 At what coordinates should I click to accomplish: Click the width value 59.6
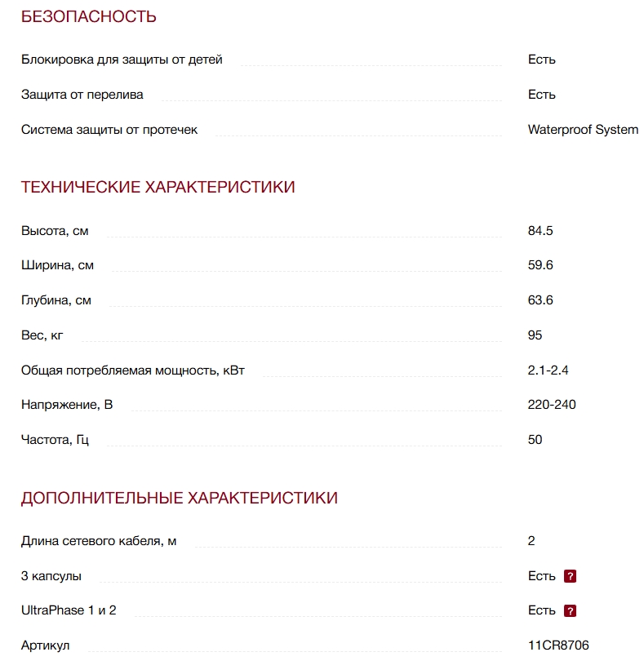[x=540, y=265]
